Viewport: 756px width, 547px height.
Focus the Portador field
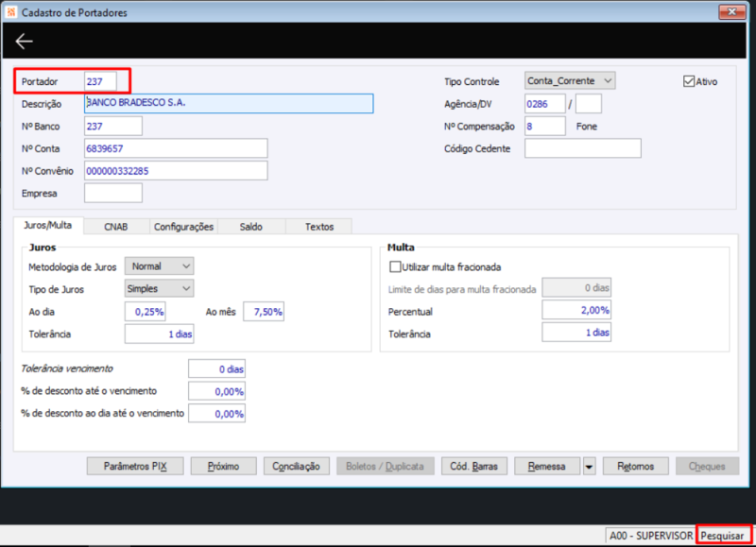pos(100,81)
